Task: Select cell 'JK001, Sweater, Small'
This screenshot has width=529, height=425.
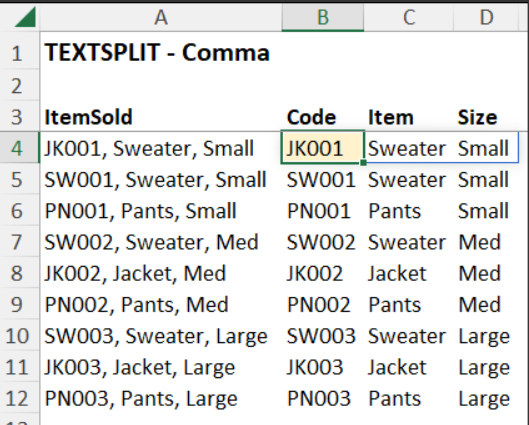Action: pyautogui.click(x=161, y=148)
